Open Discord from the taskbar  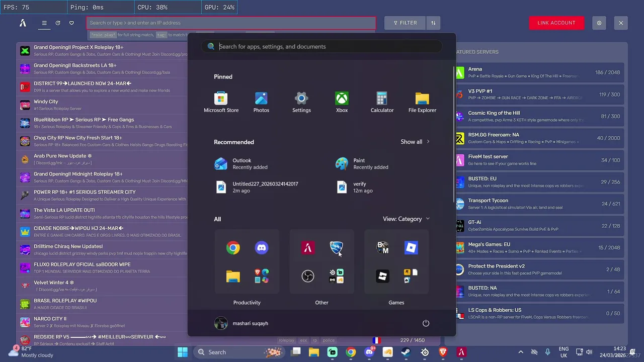(x=369, y=352)
